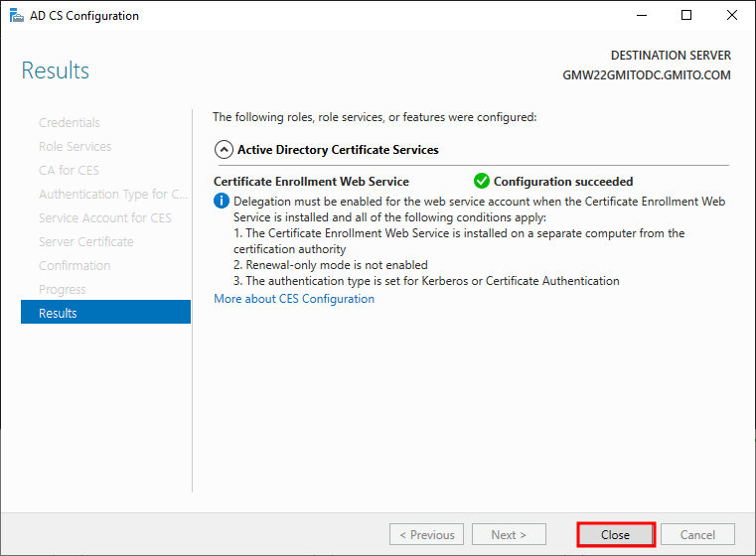Select Server Certificate step in sidebar
The width and height of the screenshot is (756, 556).
pos(86,242)
